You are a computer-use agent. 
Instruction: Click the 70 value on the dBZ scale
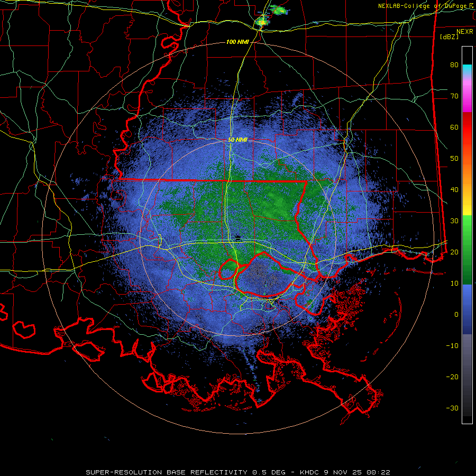coord(454,96)
